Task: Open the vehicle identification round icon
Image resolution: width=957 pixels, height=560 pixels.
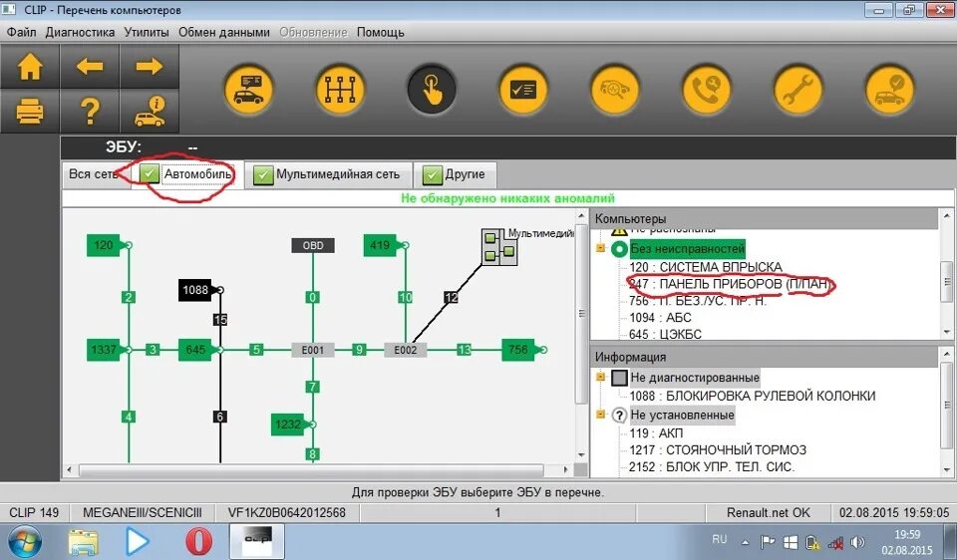Action: pyautogui.click(x=248, y=90)
